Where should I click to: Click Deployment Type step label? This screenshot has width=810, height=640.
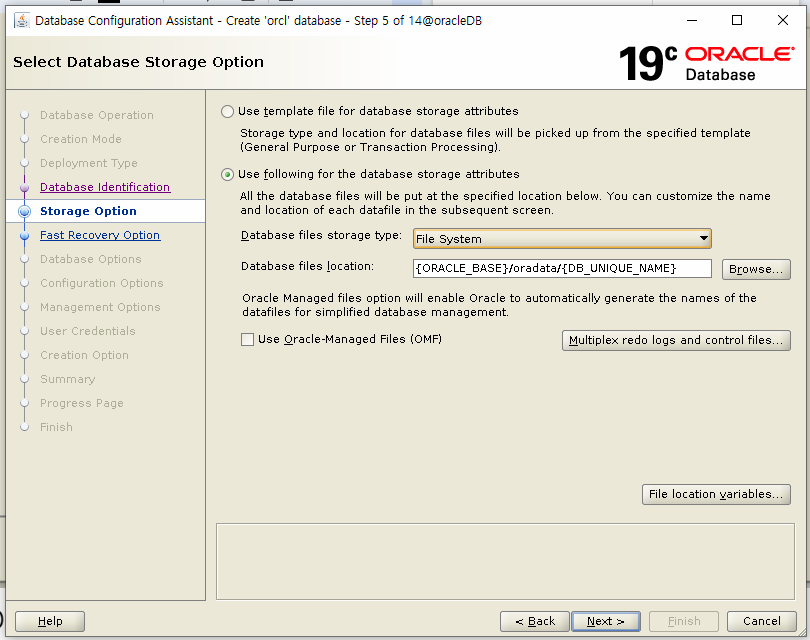pyautogui.click(x=89, y=163)
